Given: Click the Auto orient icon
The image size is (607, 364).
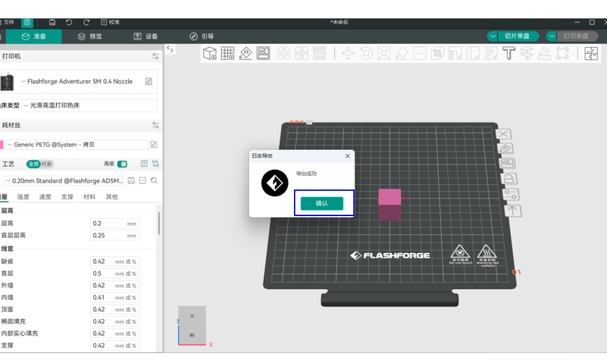Looking at the screenshot, I should [246, 53].
